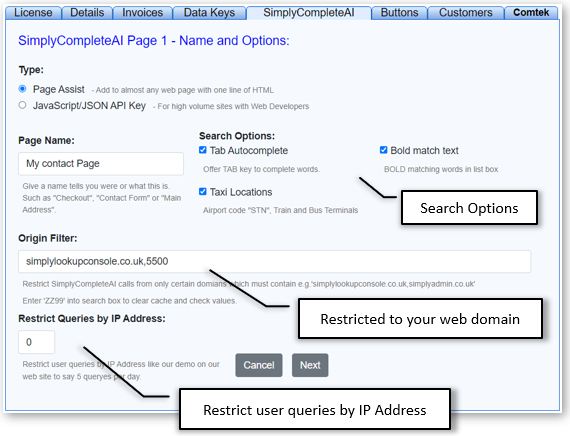This screenshot has height=436, width=570.
Task: Click the 'Search Options:' label
Action: pyautogui.click(x=237, y=136)
